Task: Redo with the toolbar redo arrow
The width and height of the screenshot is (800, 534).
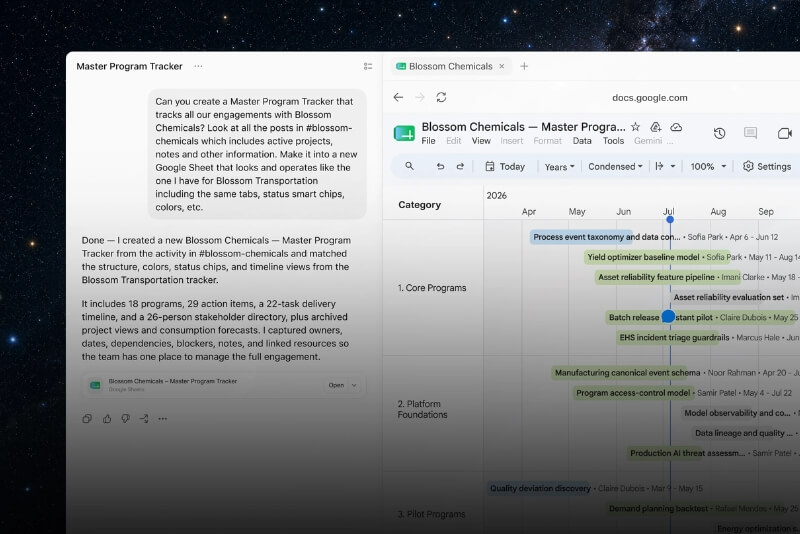Action: point(460,166)
